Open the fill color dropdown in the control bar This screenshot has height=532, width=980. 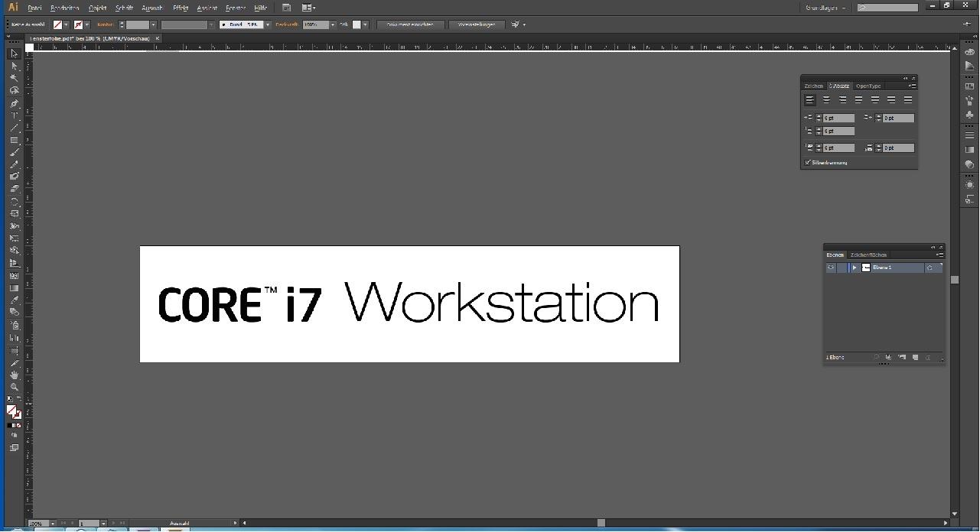[x=67, y=24]
